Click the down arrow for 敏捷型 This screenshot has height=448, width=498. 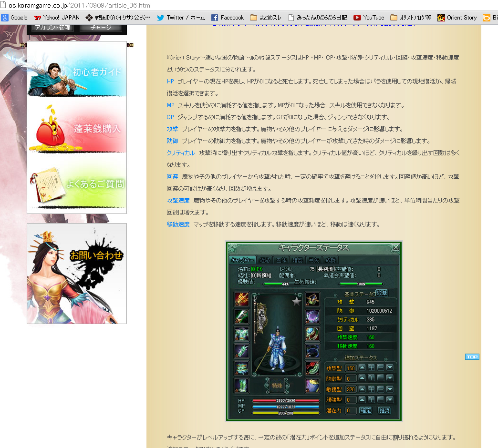tap(390, 389)
